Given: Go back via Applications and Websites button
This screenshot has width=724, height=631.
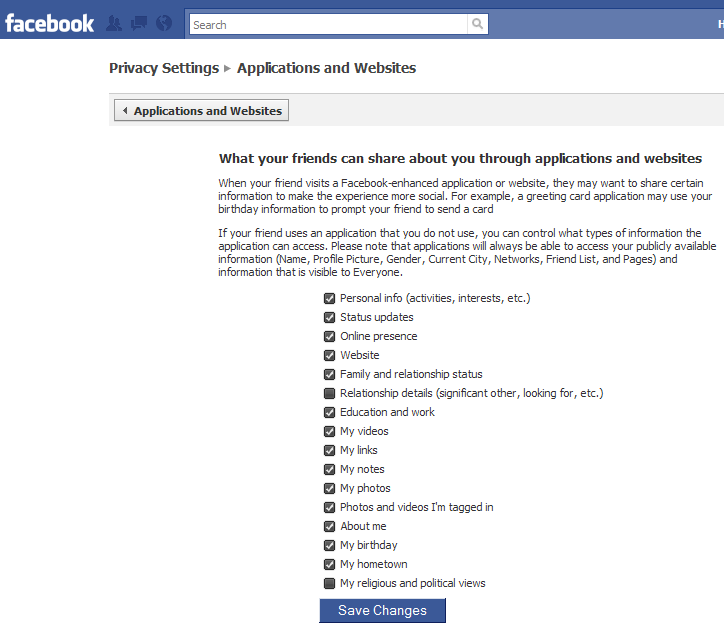Looking at the screenshot, I should (x=201, y=110).
